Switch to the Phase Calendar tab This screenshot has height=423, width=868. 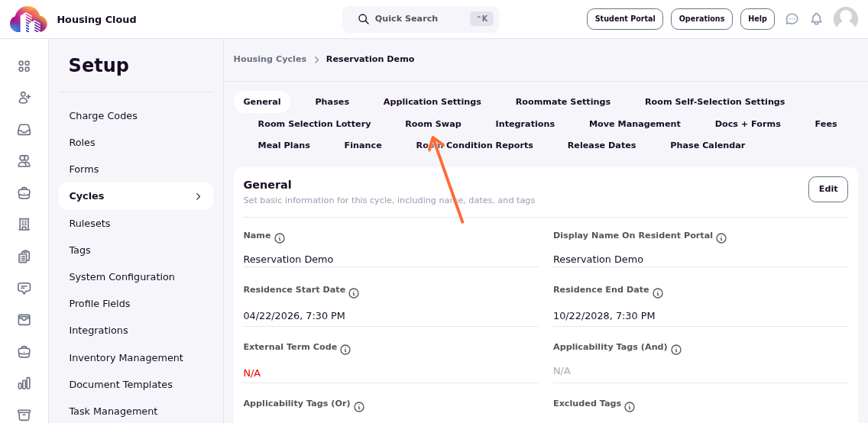tap(708, 145)
